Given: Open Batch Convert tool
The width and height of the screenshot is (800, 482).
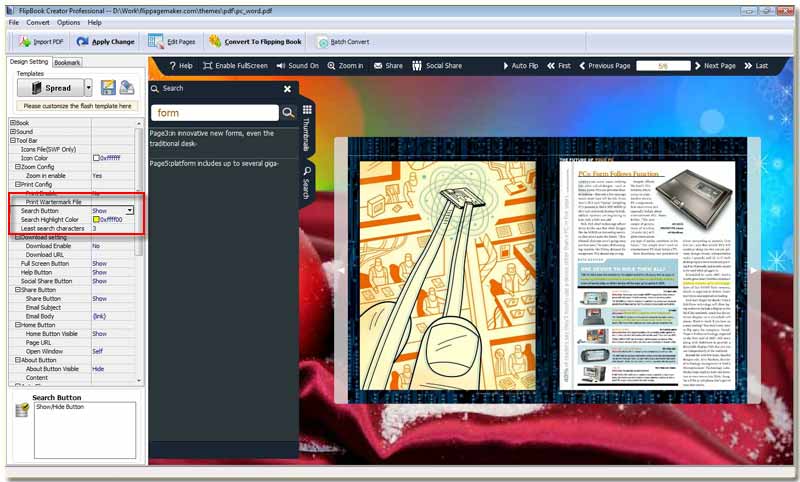Looking at the screenshot, I should coord(343,42).
